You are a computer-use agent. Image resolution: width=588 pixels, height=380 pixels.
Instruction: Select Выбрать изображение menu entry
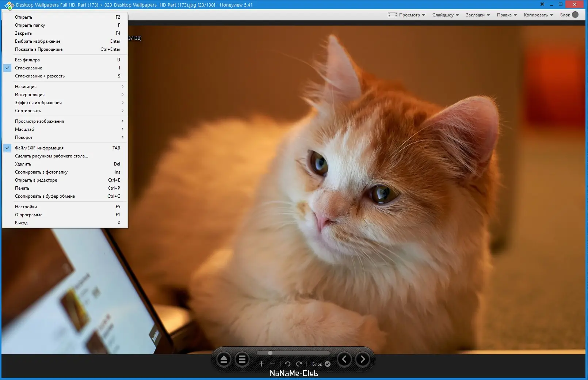[x=65, y=41]
